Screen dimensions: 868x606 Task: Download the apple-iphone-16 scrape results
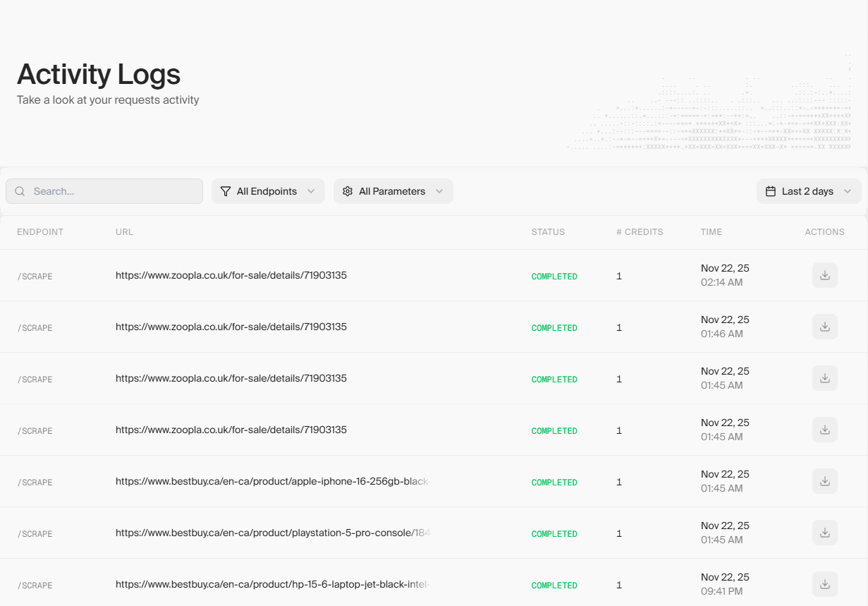(824, 481)
